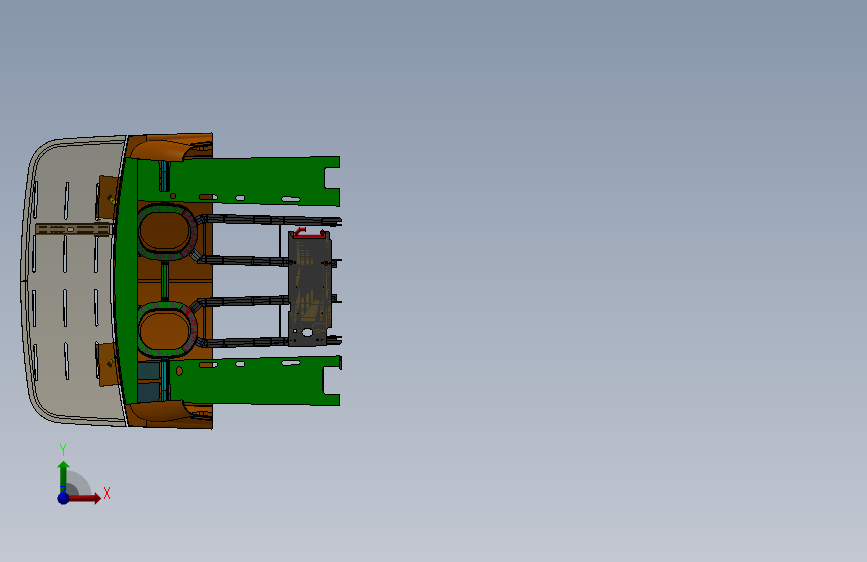Select the red bracket atop the dark plate
The height and width of the screenshot is (562, 867).
(x=309, y=233)
